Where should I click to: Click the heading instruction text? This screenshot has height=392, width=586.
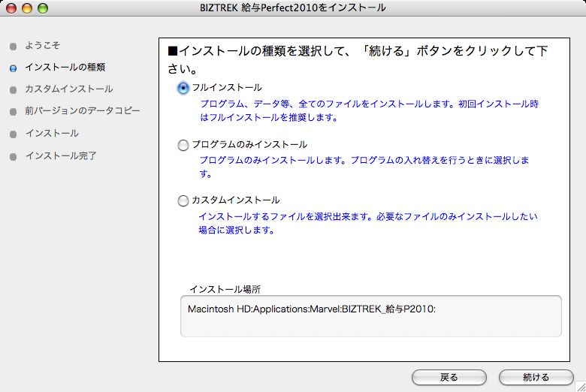[x=358, y=60]
